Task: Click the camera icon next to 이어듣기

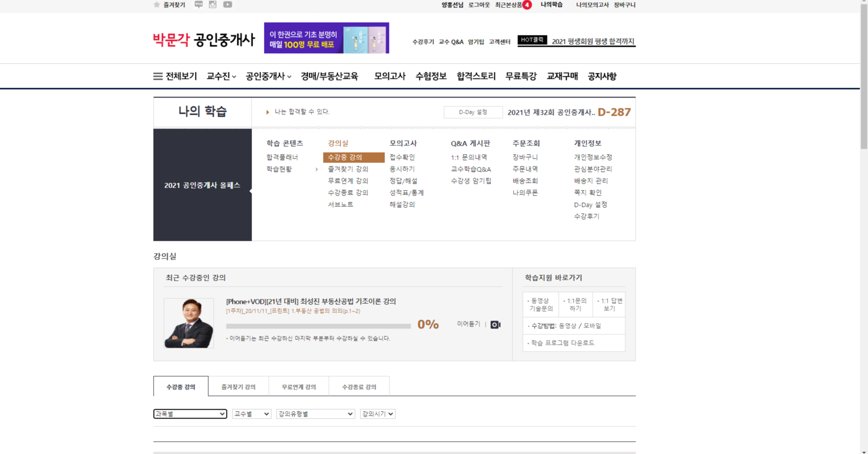Action: [x=495, y=324]
